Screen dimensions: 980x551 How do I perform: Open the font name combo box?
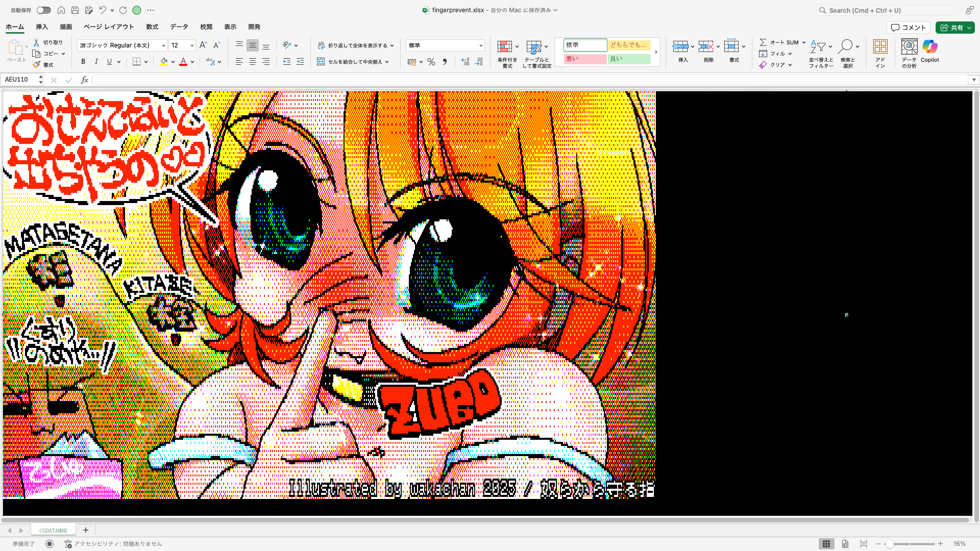[122, 45]
